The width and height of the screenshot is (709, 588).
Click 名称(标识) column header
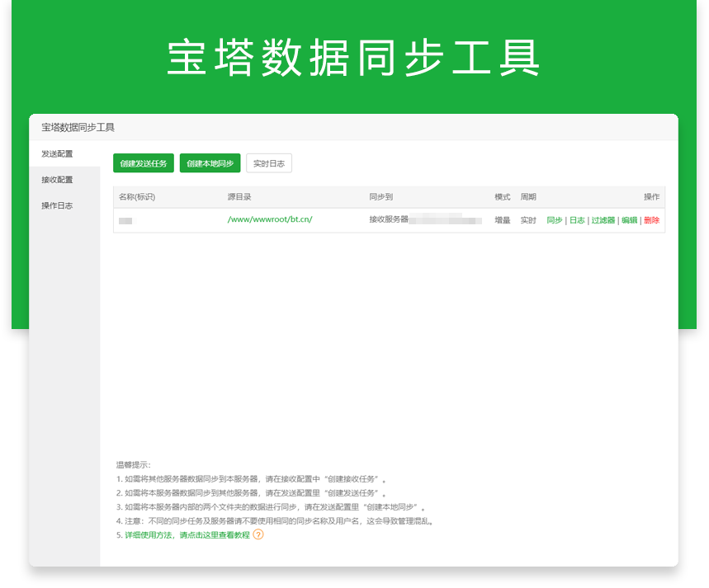click(137, 197)
